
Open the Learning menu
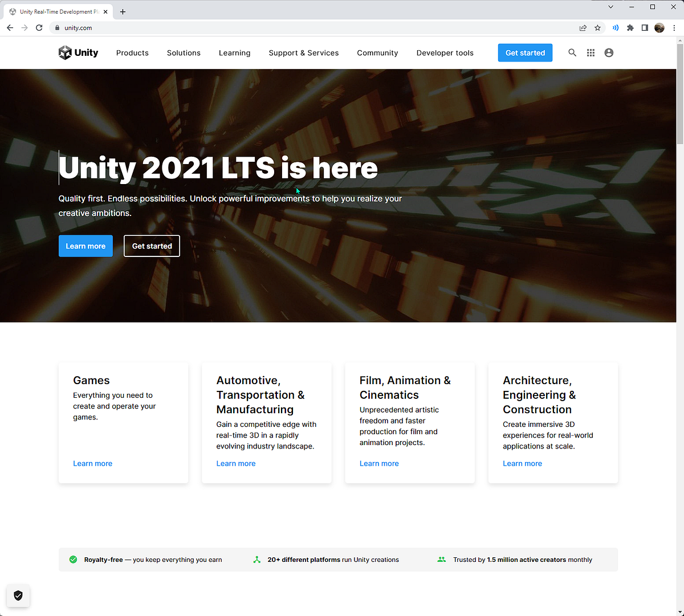(234, 52)
